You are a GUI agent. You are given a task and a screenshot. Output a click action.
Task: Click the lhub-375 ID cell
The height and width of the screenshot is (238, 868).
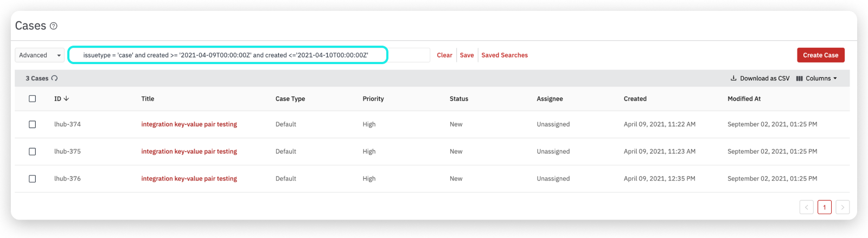tap(67, 152)
